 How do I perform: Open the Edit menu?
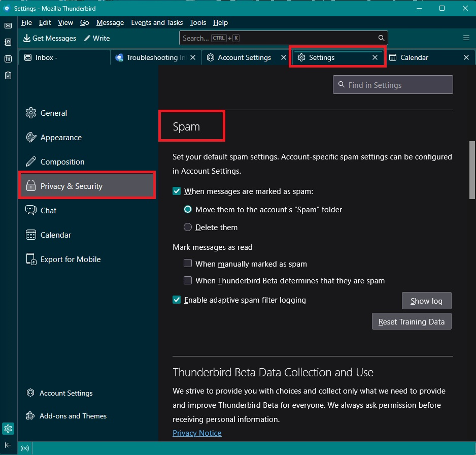tap(45, 22)
